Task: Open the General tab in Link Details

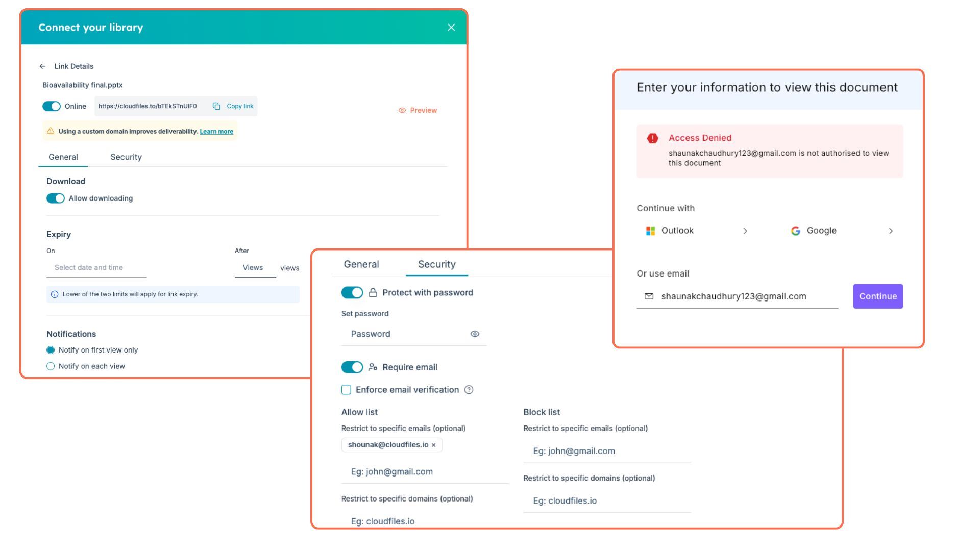Action: click(x=63, y=157)
